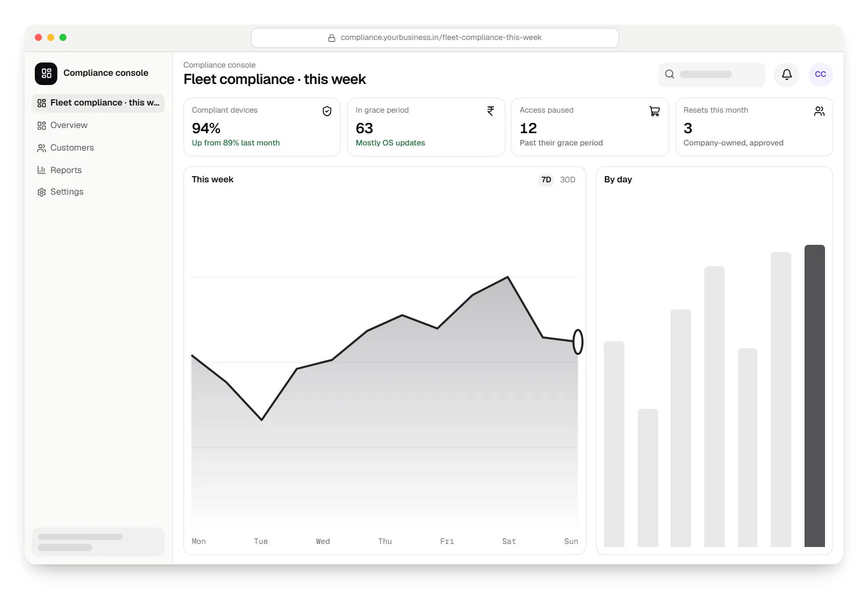Click the Settings gear icon

tap(41, 192)
